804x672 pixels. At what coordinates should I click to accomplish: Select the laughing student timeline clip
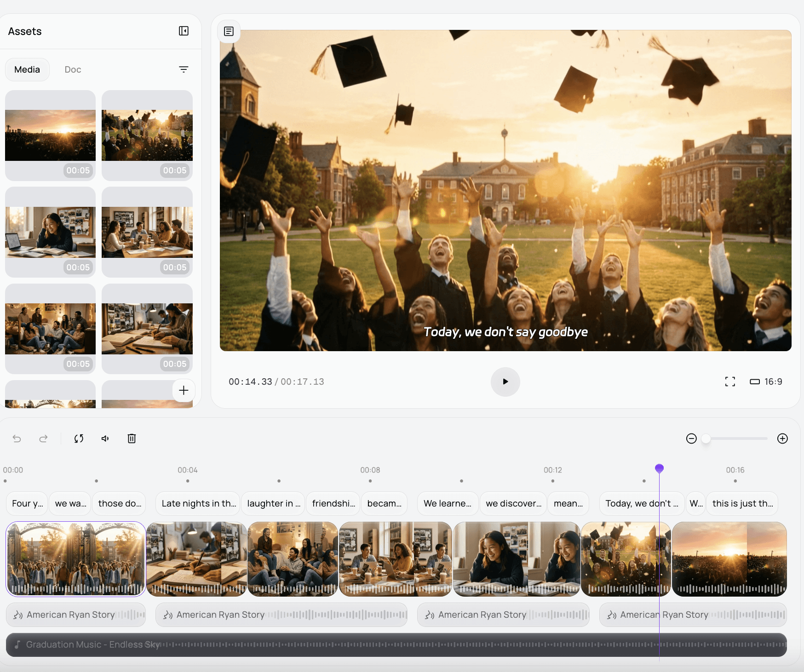tap(517, 559)
